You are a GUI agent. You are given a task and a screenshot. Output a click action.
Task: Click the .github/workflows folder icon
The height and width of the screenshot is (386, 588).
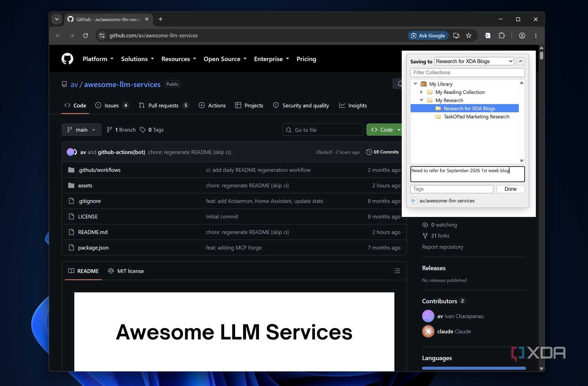71,170
